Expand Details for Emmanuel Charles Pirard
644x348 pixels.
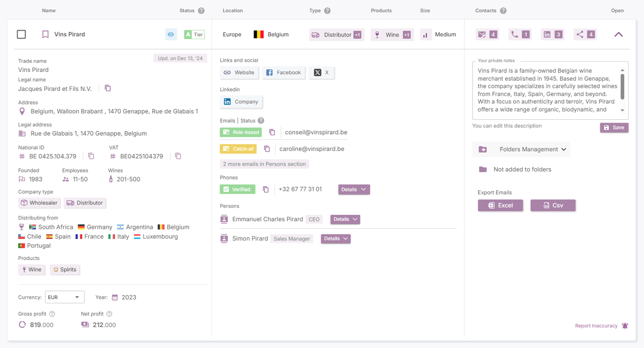(x=345, y=219)
